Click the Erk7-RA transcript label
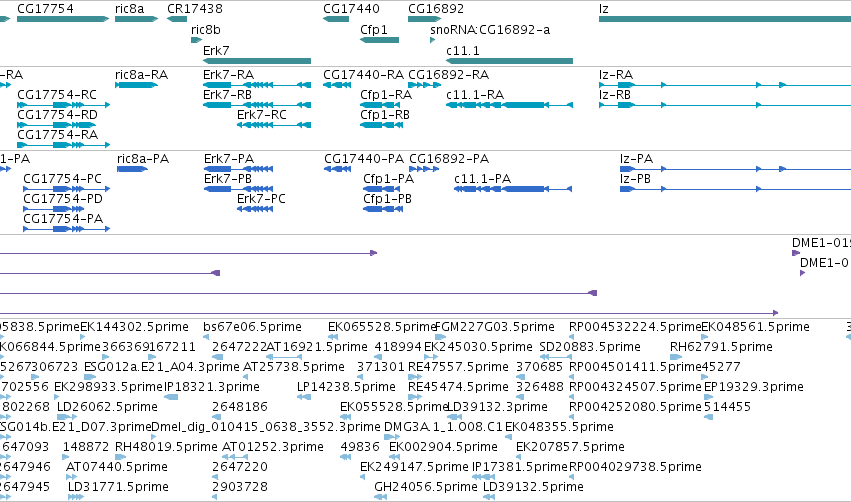Viewport: 851px width, 502px height. 228,74
